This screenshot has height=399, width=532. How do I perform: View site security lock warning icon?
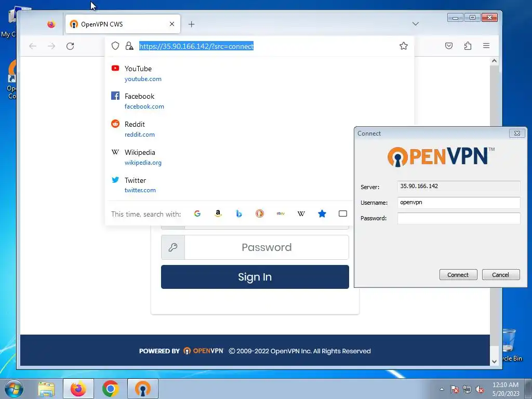coord(129,46)
